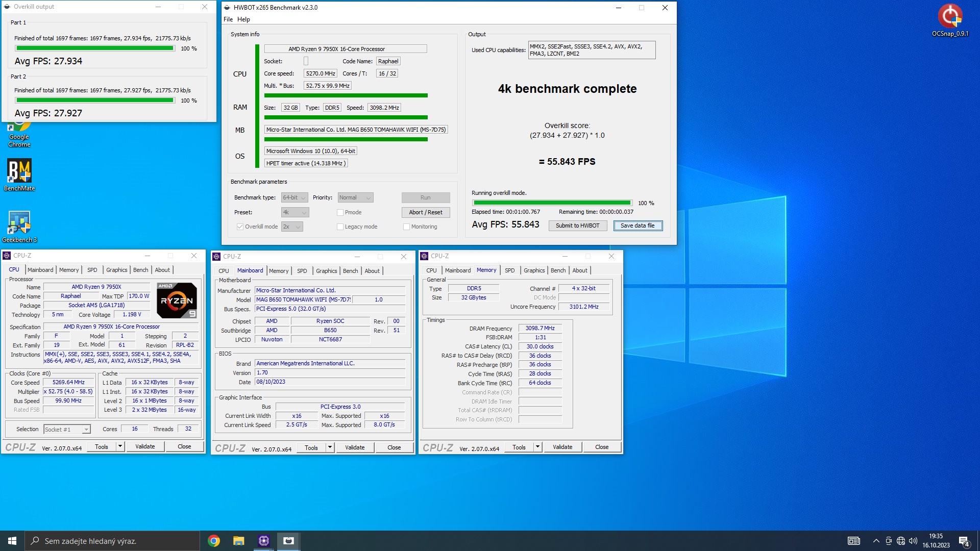
Task: Click the Core speed 5270.0 MHz field
Action: (320, 73)
